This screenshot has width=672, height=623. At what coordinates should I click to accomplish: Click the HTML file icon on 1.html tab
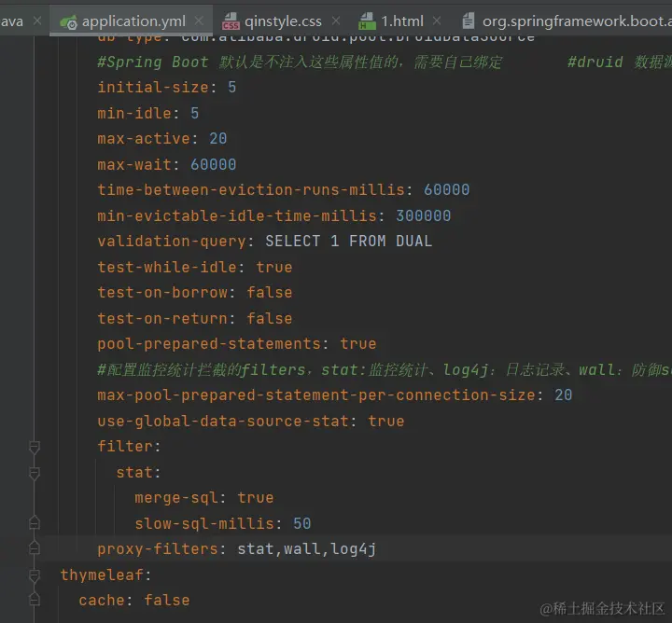(367, 21)
